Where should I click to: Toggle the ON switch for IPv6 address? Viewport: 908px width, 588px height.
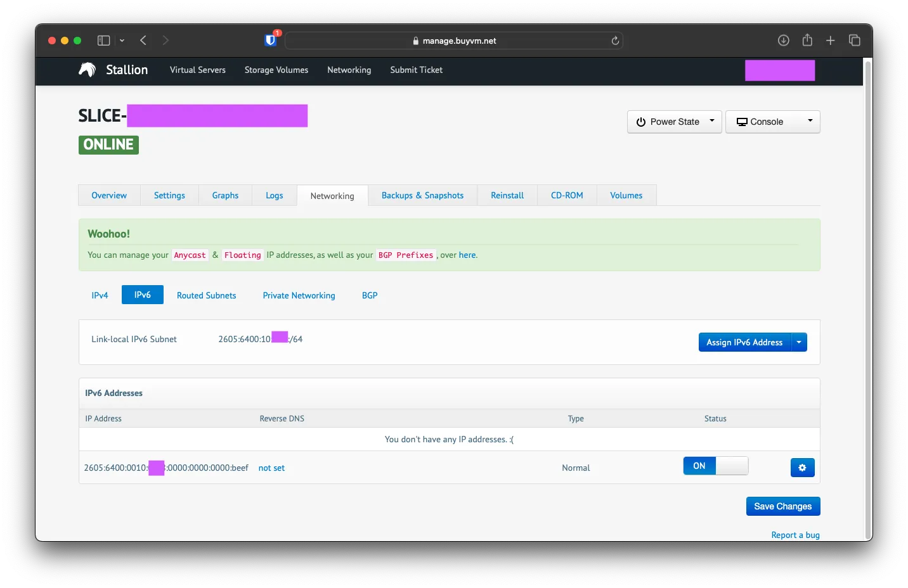716,466
